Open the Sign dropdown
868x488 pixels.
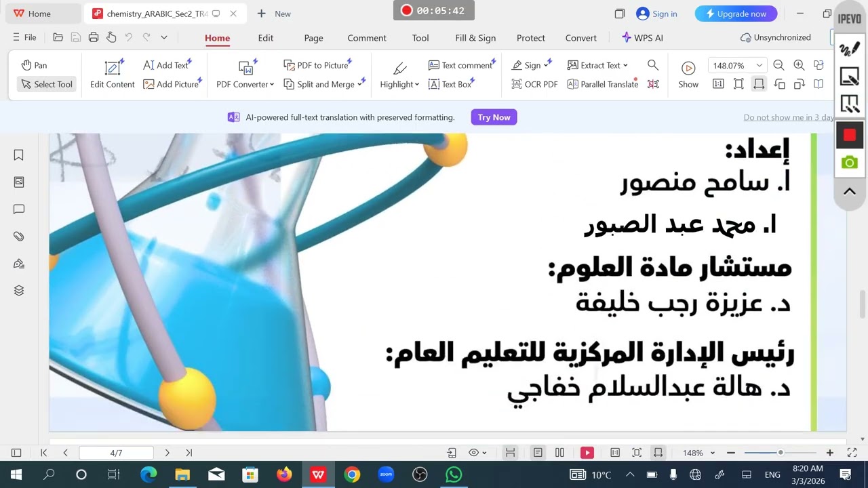(532, 65)
